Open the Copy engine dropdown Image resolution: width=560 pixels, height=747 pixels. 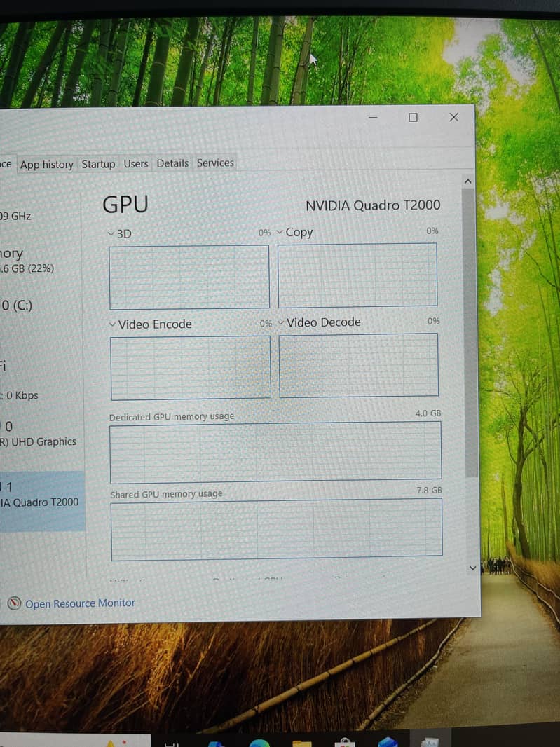click(280, 233)
